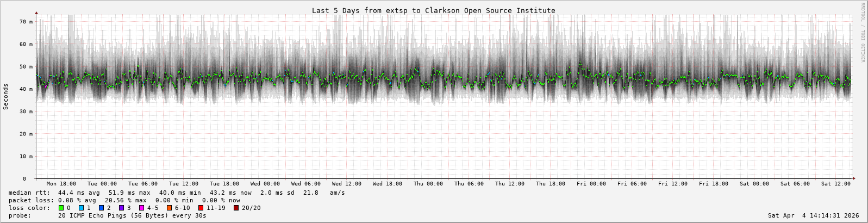Select the blue swatch for 2 losses
This screenshot has width=868, height=223.
click(101, 208)
